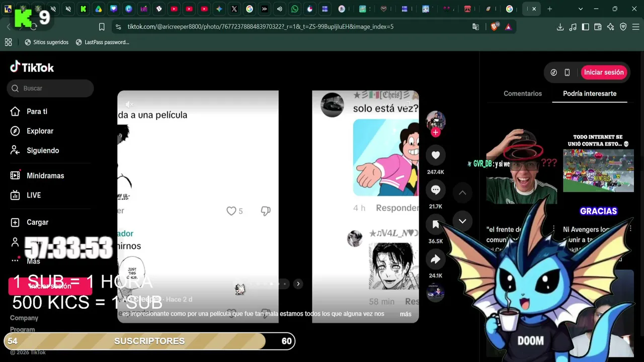The image size is (644, 362).
Task: Unmute the post using the speaker icon
Action: tap(129, 104)
